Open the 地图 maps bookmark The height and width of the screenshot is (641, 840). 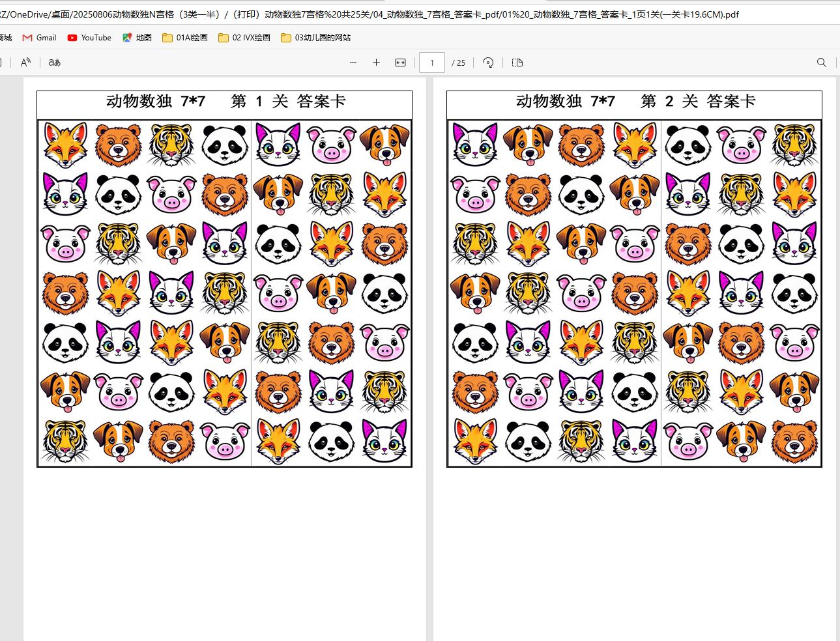click(137, 38)
